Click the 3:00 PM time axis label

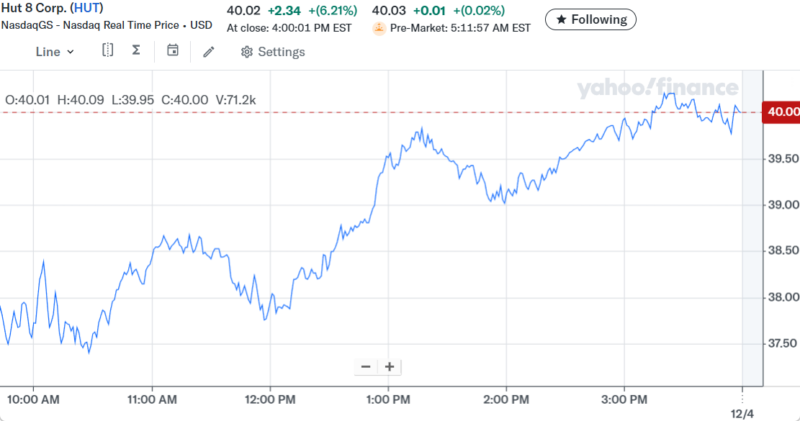(624, 399)
